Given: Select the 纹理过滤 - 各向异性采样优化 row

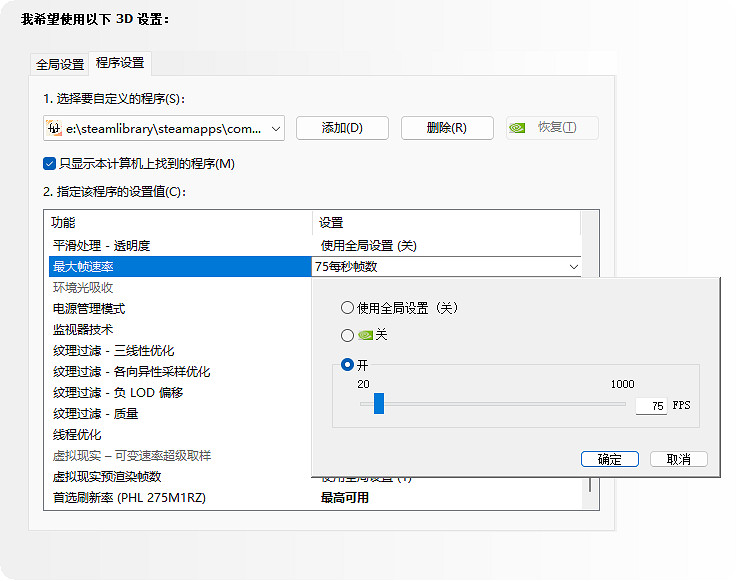Looking at the screenshot, I should [180, 372].
